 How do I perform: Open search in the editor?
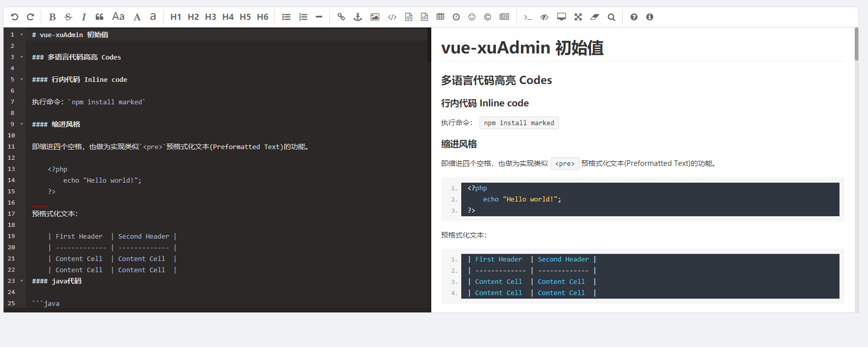pyautogui.click(x=611, y=17)
